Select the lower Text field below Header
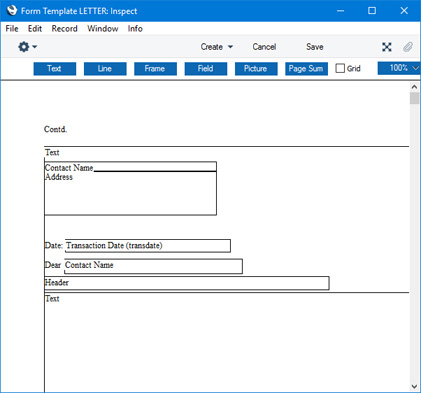The height and width of the screenshot is (393, 421). point(52,299)
